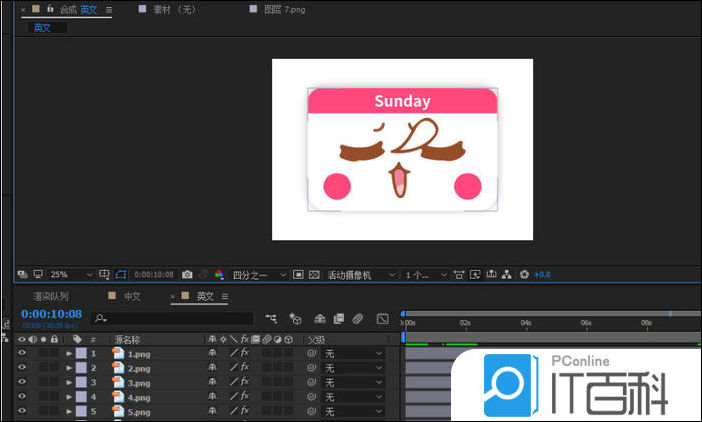
Task: Toggle the mask and shape path visibility icon
Action: pyautogui.click(x=122, y=274)
